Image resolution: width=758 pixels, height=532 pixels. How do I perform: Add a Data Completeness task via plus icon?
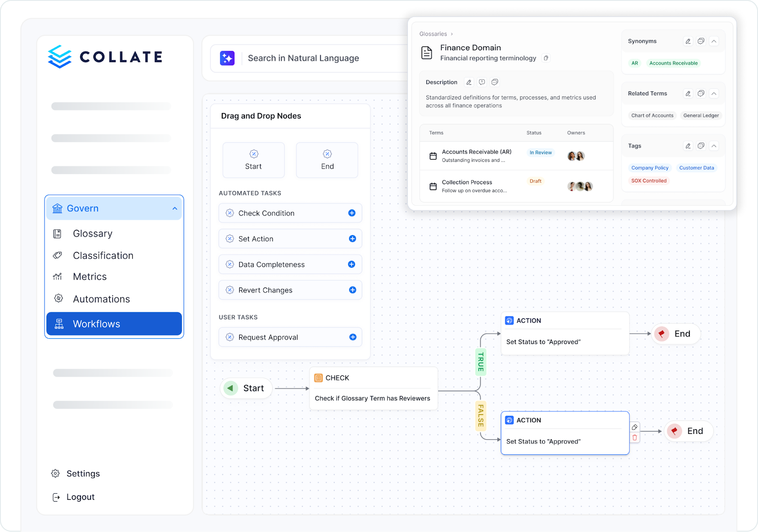pos(352,264)
